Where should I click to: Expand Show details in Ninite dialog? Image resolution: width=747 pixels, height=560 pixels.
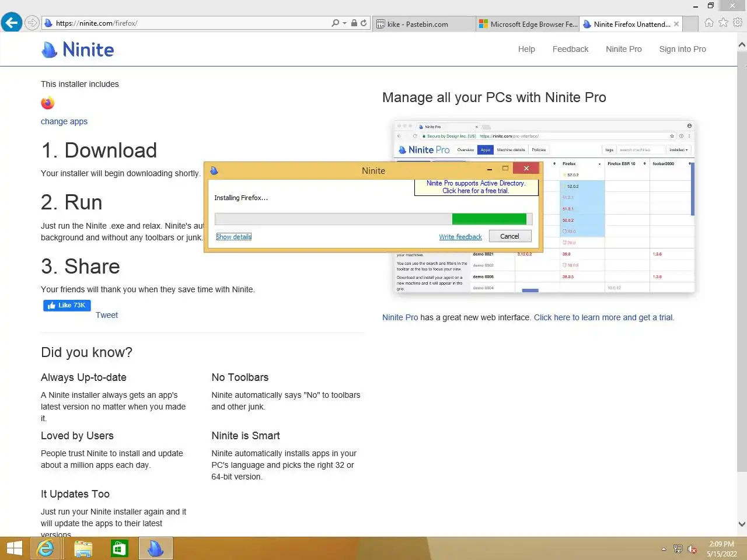233,236
